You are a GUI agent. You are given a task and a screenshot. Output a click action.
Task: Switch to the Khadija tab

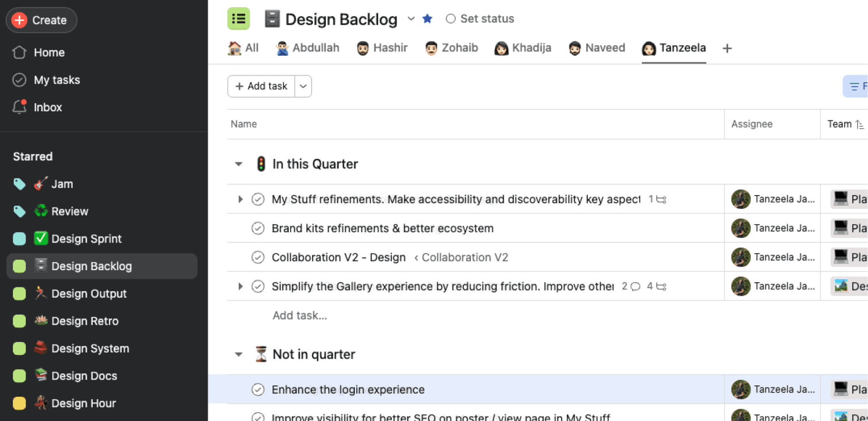tap(523, 48)
